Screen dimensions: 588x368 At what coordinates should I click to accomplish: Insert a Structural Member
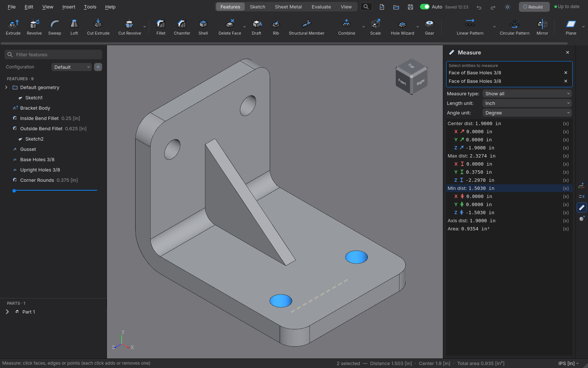point(306,28)
